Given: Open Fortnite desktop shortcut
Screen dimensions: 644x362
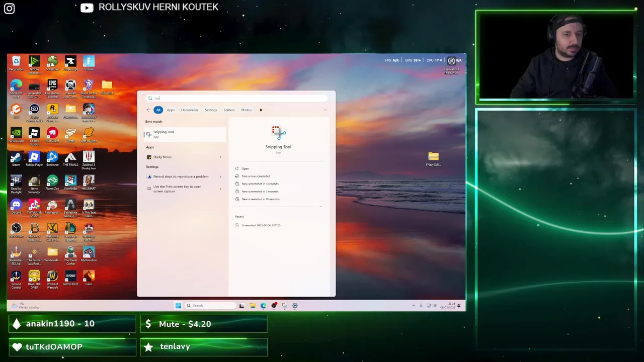Looking at the screenshot, I should pyautogui.click(x=89, y=63).
